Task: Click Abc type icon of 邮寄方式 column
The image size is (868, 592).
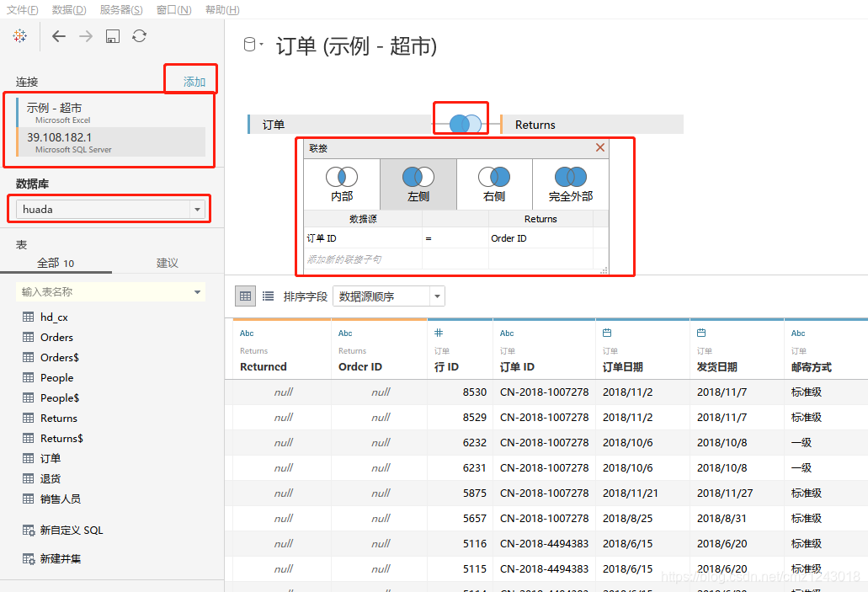Action: 798,333
